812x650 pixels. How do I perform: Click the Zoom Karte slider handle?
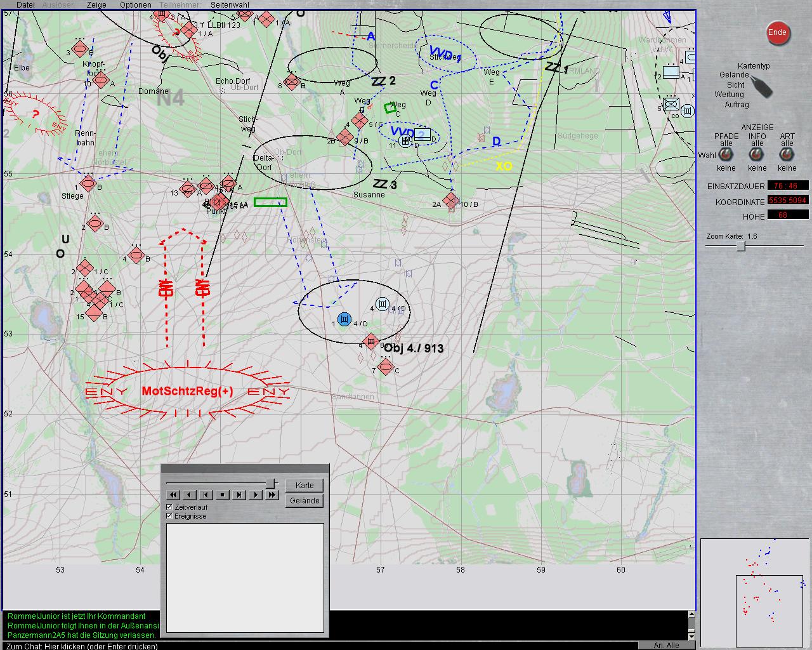point(740,247)
